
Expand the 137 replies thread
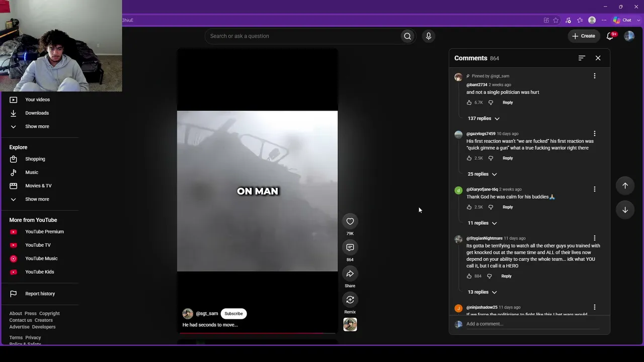coord(484,119)
